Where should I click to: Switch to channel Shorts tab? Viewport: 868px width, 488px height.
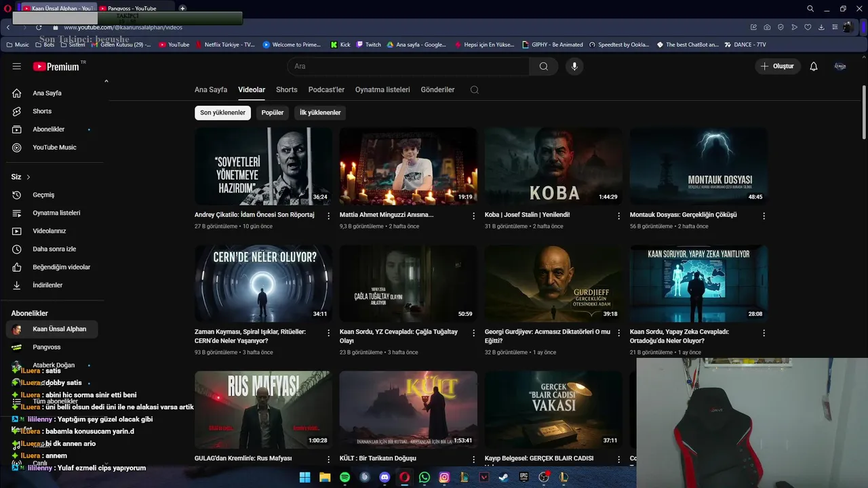287,89
